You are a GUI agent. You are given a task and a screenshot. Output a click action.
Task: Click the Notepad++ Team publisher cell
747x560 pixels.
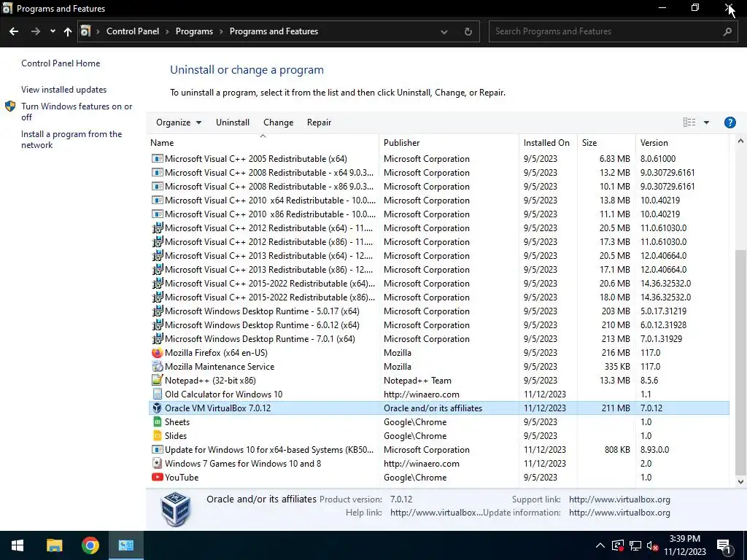417,381
